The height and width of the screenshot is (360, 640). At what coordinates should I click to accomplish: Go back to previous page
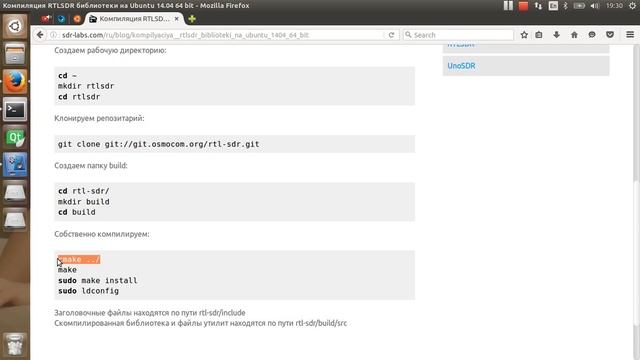click(40, 35)
